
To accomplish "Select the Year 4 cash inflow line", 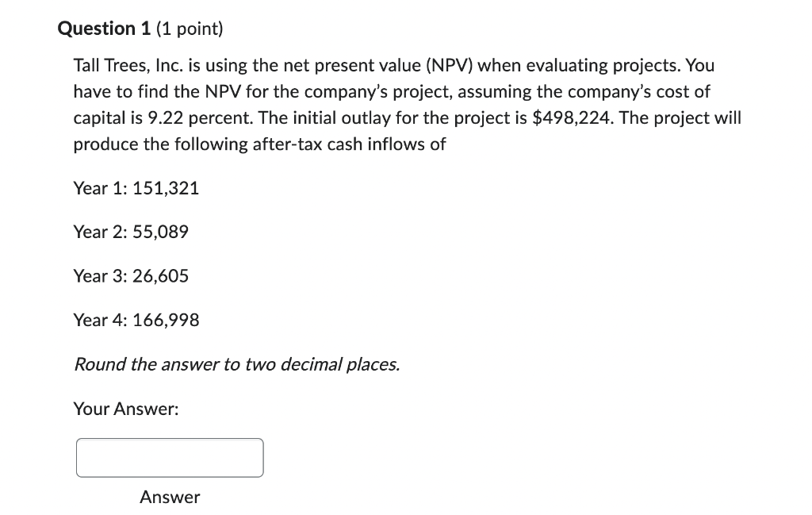I will pos(136,320).
